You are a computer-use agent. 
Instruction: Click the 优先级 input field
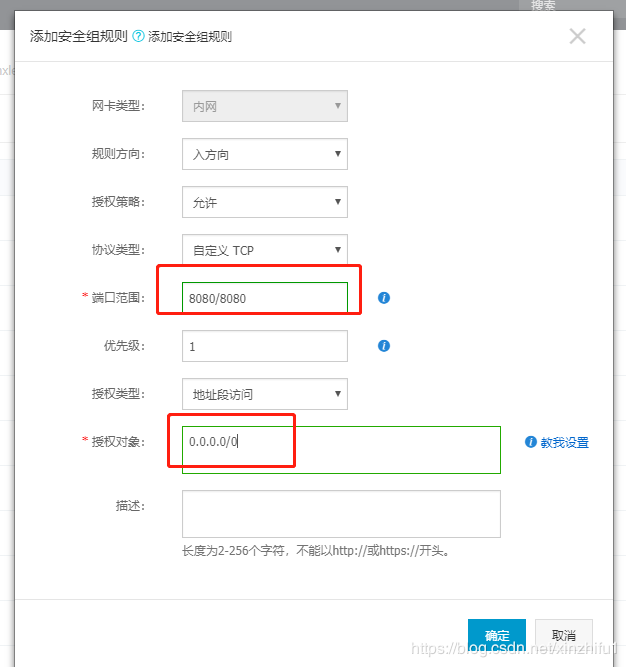265,346
